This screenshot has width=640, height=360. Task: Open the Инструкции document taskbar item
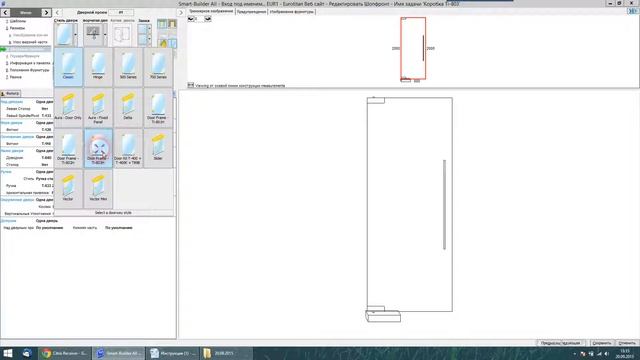(x=173, y=353)
